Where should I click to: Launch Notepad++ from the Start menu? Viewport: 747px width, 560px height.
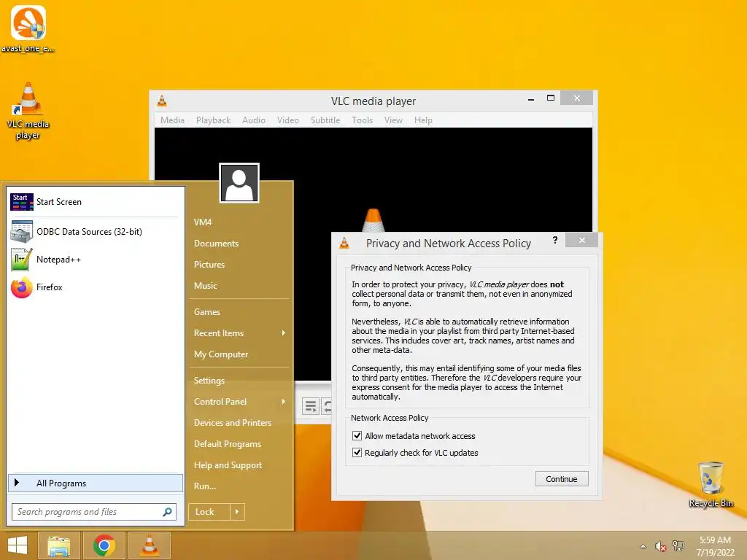96,260
